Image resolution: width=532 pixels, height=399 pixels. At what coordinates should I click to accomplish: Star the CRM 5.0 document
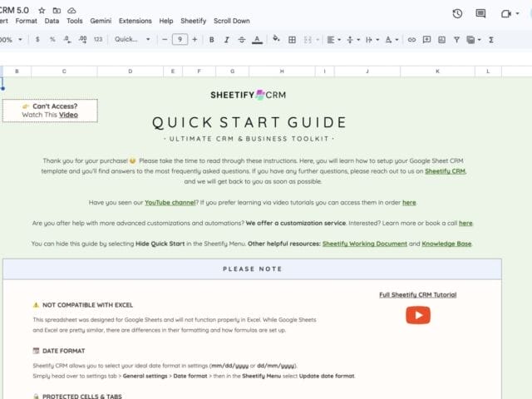(42, 11)
